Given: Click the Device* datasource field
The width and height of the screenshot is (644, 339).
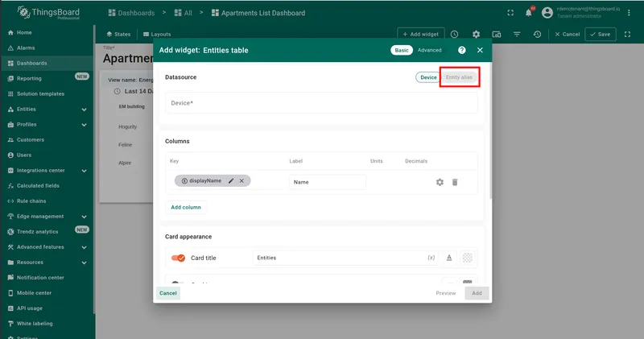Looking at the screenshot, I should pos(321,103).
